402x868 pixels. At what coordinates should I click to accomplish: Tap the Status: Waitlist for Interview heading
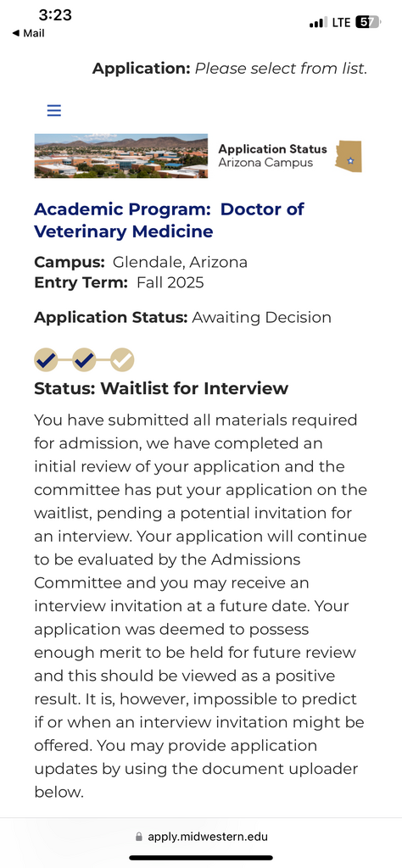pyautogui.click(x=161, y=388)
